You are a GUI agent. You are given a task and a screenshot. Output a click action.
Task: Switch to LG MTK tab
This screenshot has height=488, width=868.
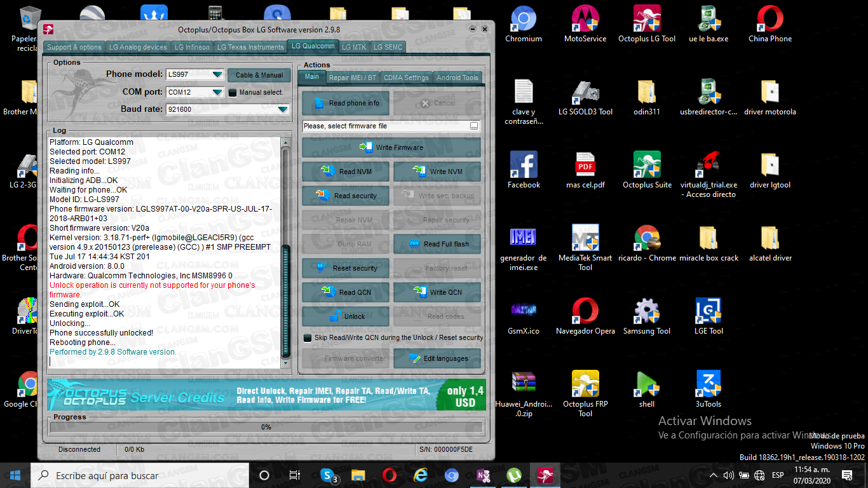(x=354, y=47)
